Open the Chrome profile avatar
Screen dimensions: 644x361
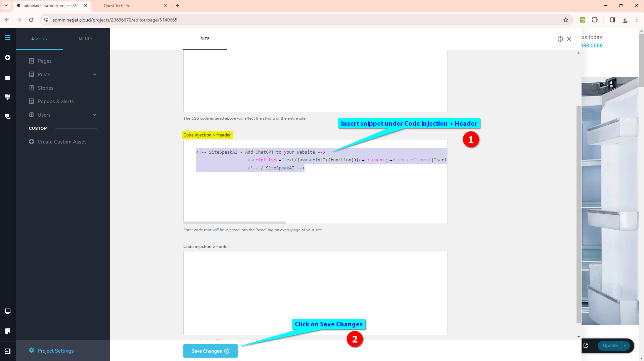click(625, 20)
